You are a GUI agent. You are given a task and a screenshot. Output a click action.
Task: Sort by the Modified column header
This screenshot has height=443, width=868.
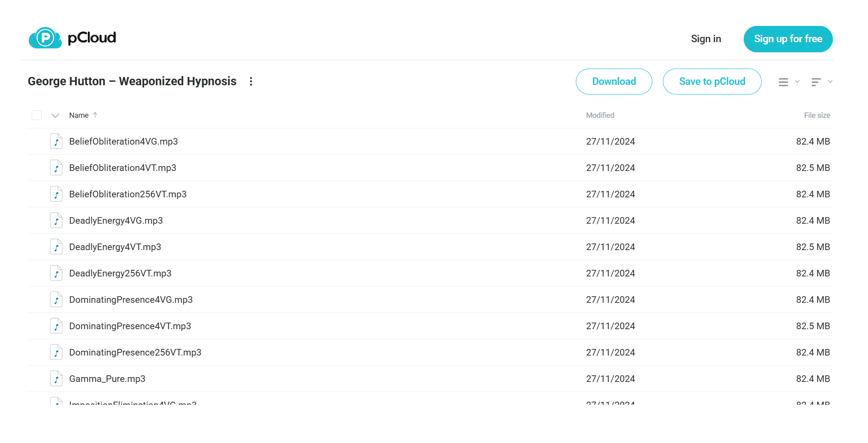click(600, 115)
